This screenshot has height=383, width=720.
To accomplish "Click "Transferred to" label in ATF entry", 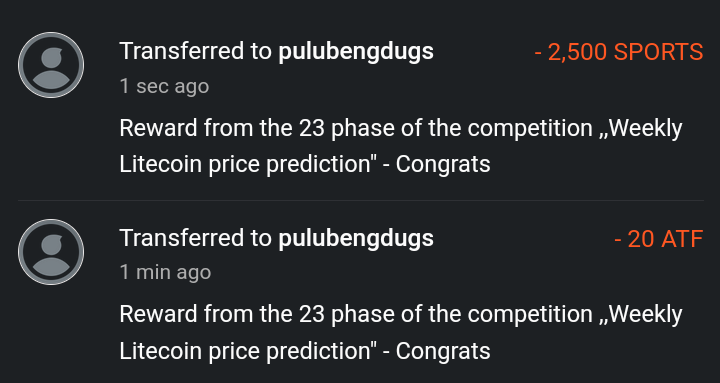I will pyautogui.click(x=196, y=238).
